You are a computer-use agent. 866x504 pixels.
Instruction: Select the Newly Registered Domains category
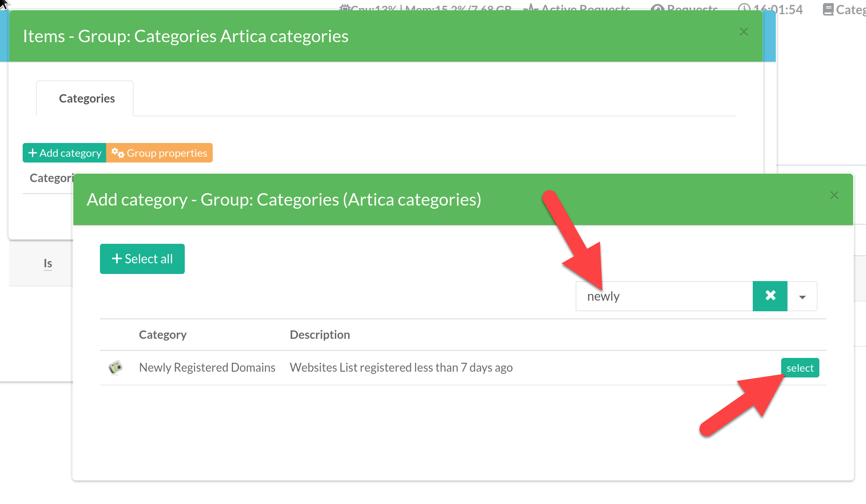click(800, 368)
